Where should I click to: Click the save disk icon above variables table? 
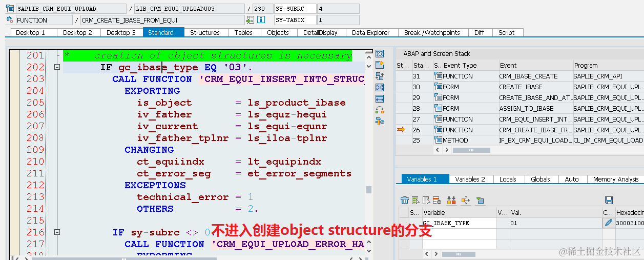click(609, 200)
